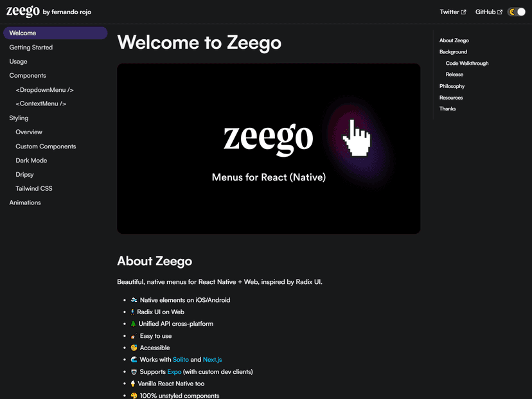This screenshot has width=532, height=399.
Task: Open the GitHub external link
Action: pyautogui.click(x=488, y=12)
